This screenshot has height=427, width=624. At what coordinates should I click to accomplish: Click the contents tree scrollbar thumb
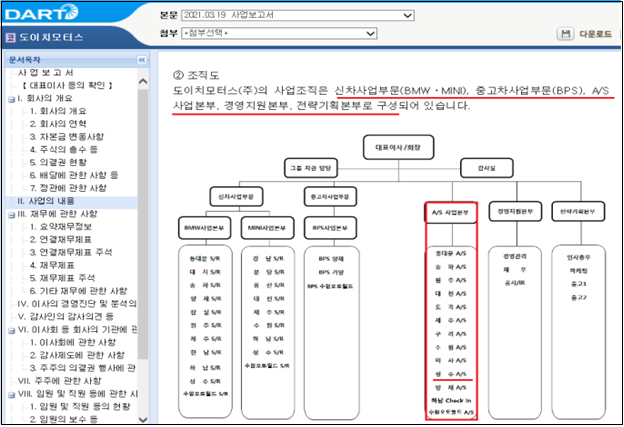click(143, 223)
